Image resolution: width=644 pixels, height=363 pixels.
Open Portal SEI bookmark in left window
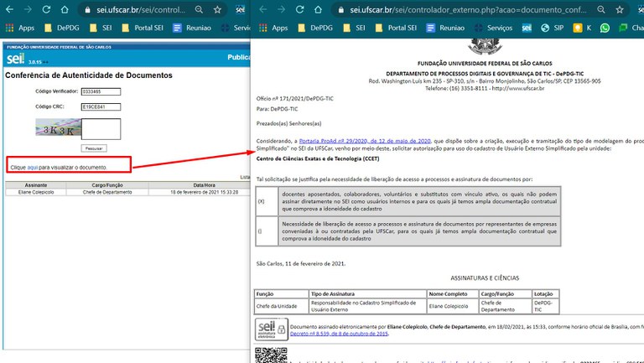[143, 28]
